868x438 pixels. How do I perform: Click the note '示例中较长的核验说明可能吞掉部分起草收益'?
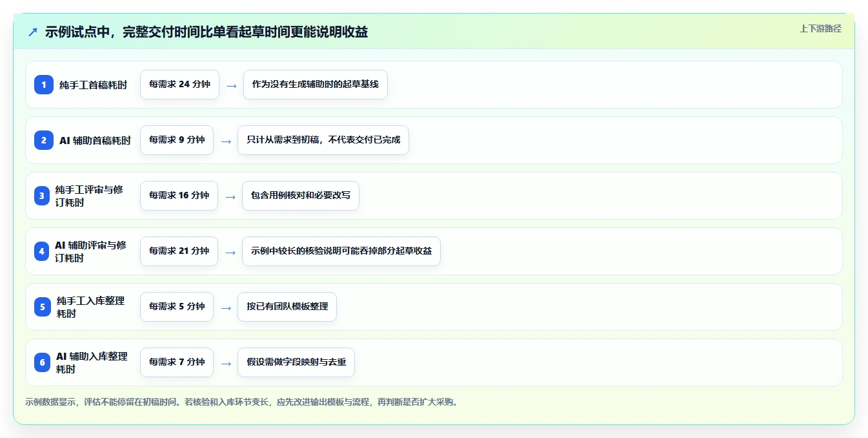pyautogui.click(x=341, y=251)
